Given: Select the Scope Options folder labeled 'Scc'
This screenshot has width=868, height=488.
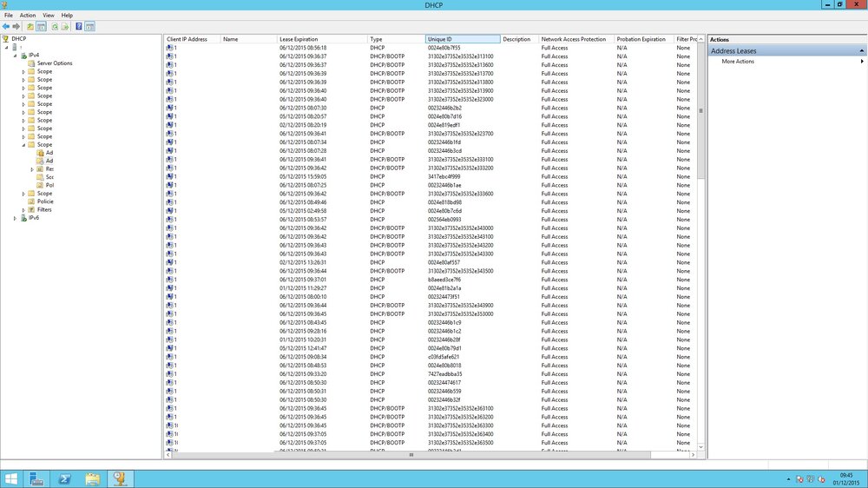Looking at the screenshot, I should (45, 176).
